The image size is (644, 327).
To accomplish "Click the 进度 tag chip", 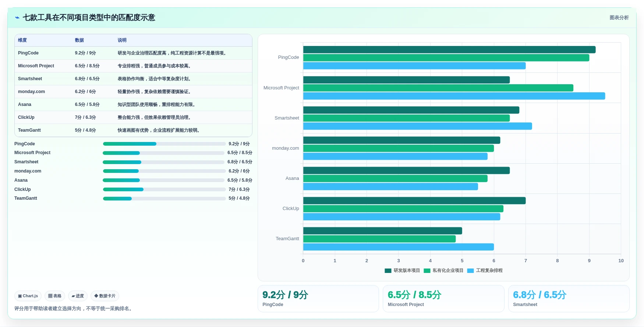I will (78, 296).
